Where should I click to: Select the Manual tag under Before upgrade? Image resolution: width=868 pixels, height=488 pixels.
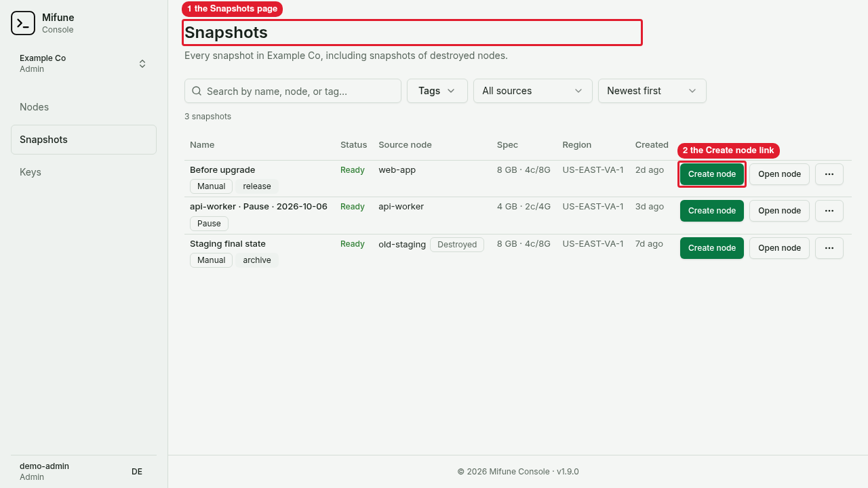click(x=212, y=186)
